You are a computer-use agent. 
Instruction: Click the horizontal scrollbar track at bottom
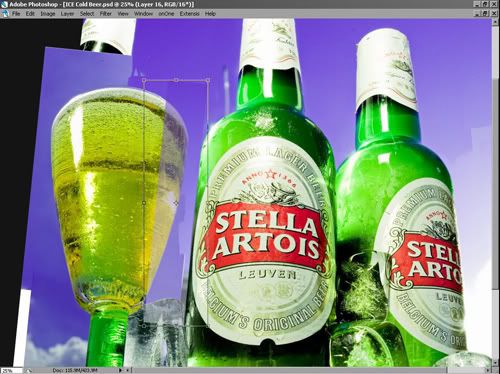(x=308, y=370)
